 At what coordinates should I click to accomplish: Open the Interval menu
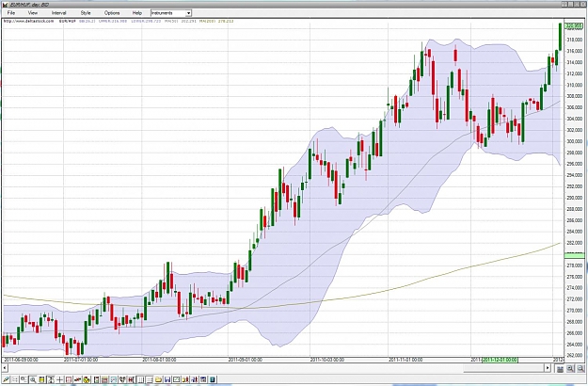click(58, 13)
